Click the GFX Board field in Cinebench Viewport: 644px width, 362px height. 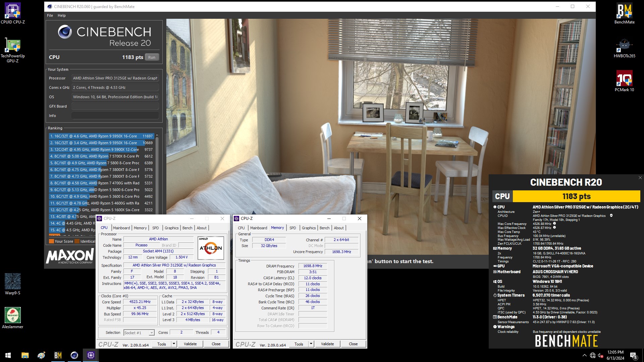point(115,106)
